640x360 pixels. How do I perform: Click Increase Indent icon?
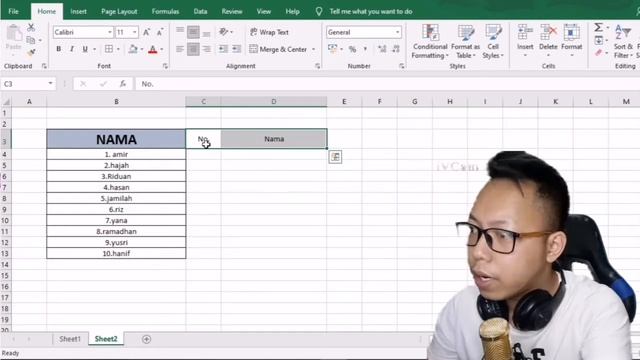tap(236, 49)
